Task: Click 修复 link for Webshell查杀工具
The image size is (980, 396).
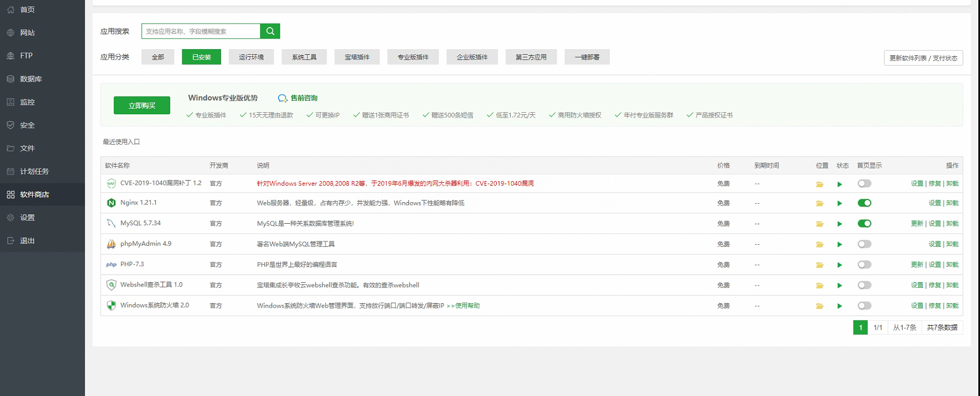Action: [934, 286]
